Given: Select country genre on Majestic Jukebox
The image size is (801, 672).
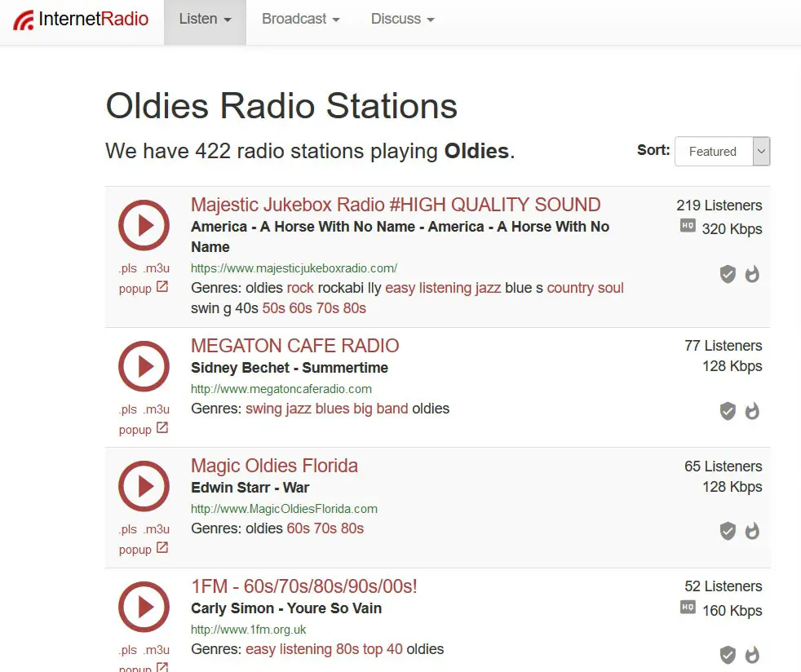Looking at the screenshot, I should point(570,288).
